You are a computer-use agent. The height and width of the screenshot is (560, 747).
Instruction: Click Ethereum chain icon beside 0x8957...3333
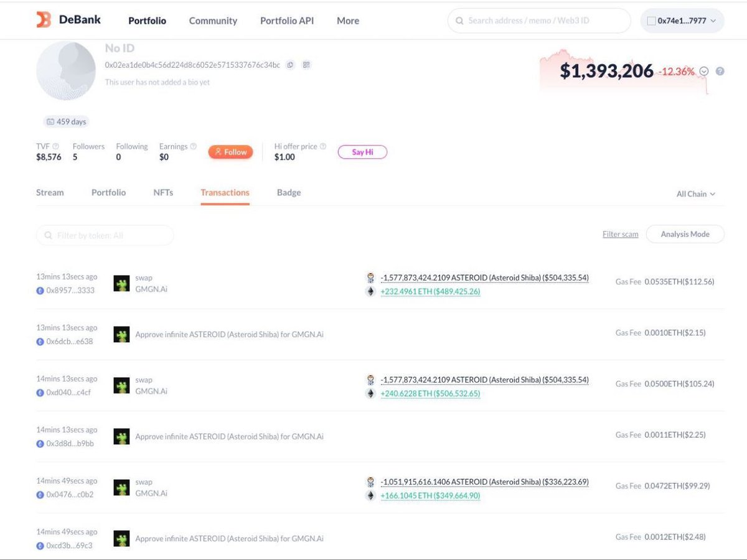click(40, 291)
